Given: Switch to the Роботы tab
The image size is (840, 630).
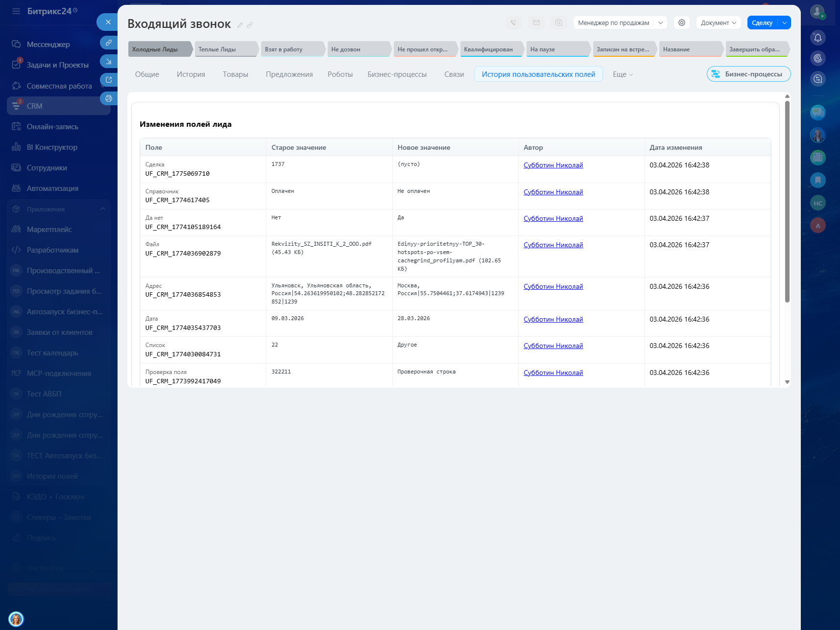Looking at the screenshot, I should [340, 74].
